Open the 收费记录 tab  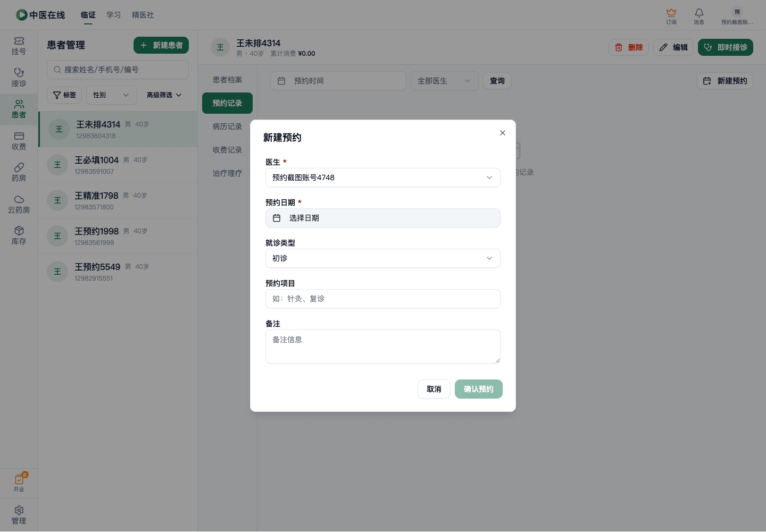point(227,150)
